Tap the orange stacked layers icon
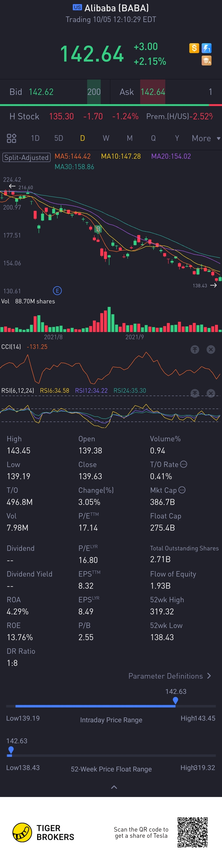 (x=207, y=61)
